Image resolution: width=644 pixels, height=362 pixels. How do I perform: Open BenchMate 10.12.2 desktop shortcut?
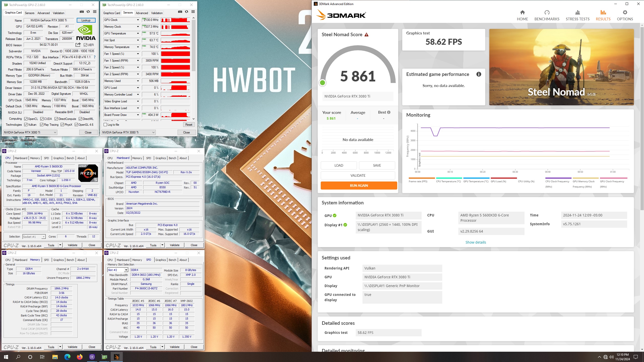(9, 142)
